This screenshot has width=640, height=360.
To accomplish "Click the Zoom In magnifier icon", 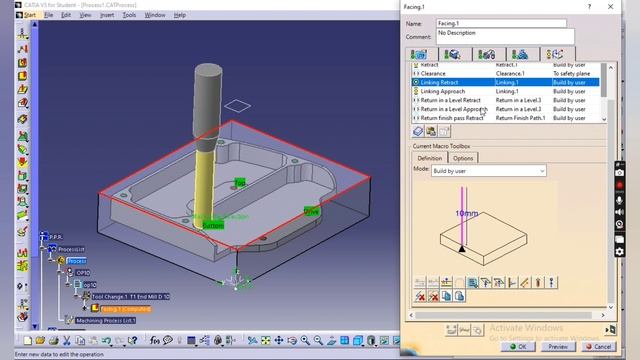I will coord(305,340).
